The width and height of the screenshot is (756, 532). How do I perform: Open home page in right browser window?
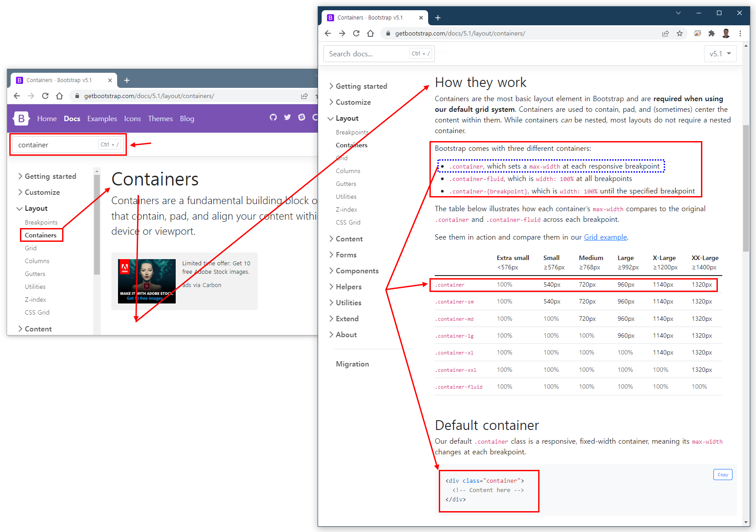click(x=370, y=33)
